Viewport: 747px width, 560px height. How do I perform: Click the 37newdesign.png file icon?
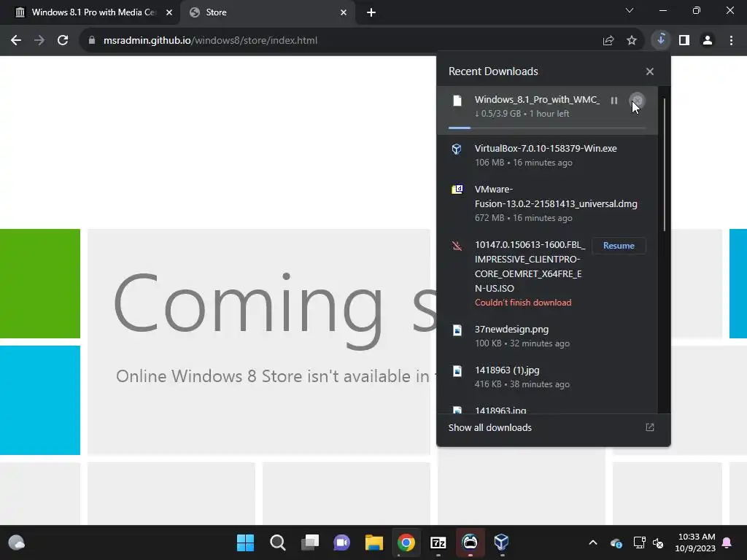click(x=457, y=330)
